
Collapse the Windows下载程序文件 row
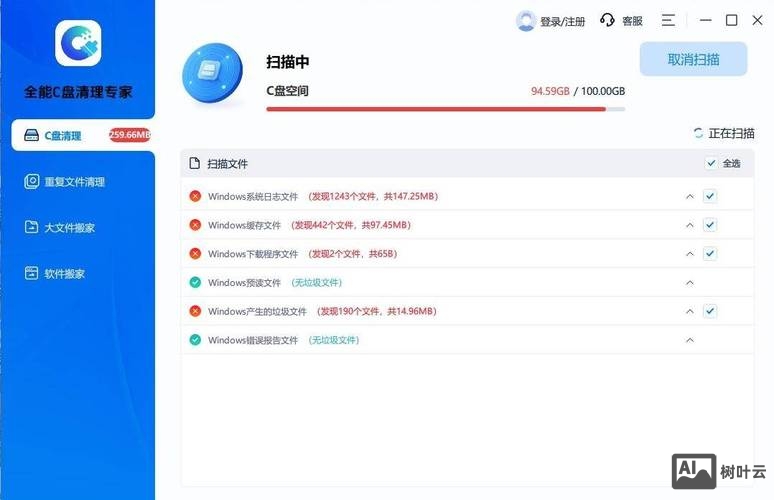click(690, 254)
